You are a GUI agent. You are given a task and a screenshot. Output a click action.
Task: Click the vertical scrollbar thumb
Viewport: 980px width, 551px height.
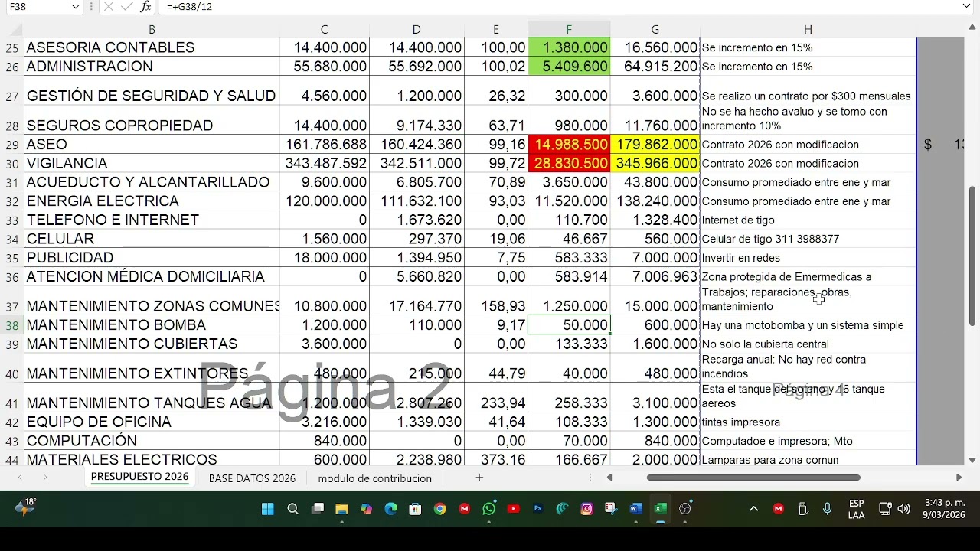pyautogui.click(x=972, y=256)
